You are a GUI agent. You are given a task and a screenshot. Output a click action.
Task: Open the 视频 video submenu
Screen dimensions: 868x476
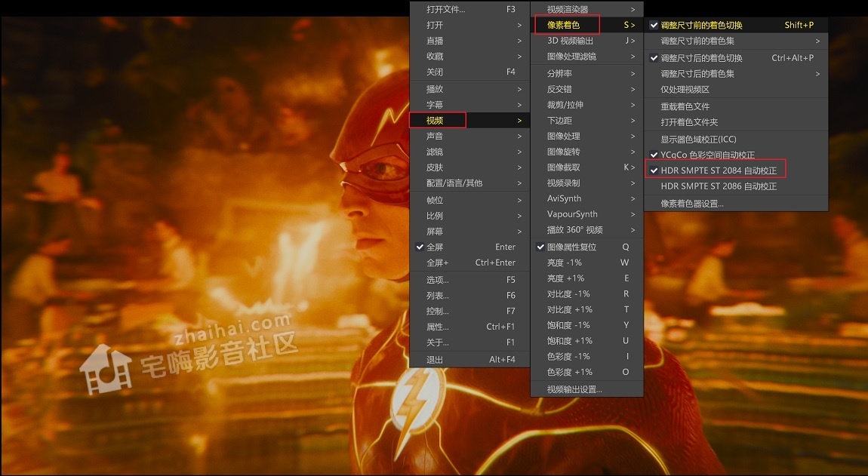[x=470, y=120]
